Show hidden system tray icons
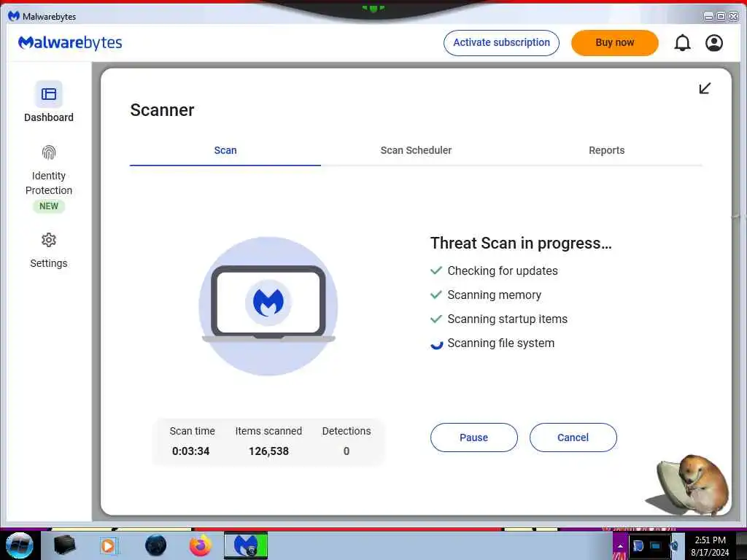The height and width of the screenshot is (560, 747). 620,546
